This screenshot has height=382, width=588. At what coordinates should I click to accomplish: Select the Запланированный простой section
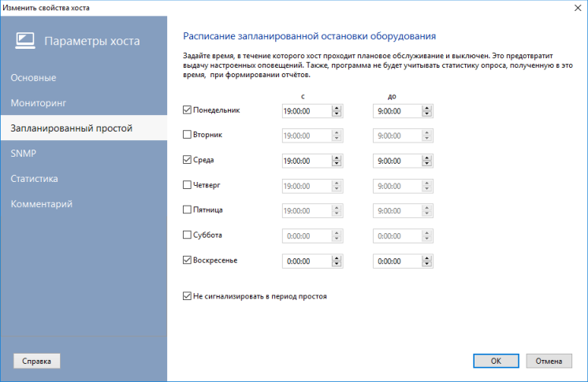[x=84, y=128]
